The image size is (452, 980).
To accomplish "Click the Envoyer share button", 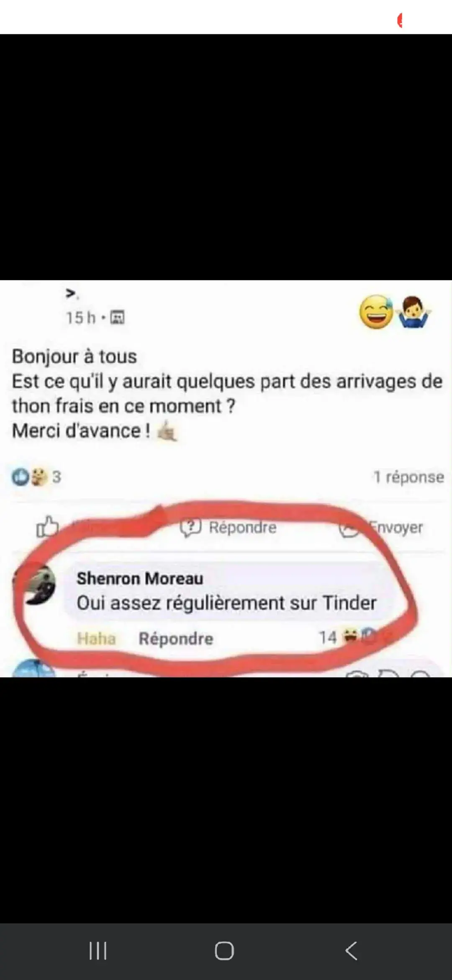I will (x=382, y=528).
